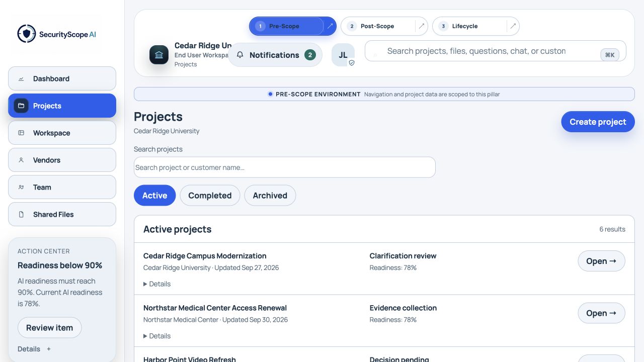The height and width of the screenshot is (362, 644).
Task: Click the Create project button
Action: pyautogui.click(x=598, y=122)
